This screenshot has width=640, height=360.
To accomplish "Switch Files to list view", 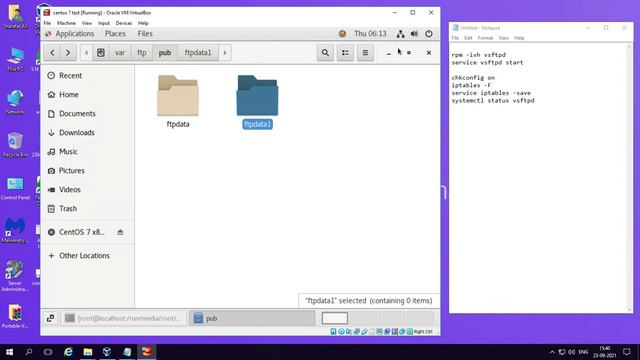I will (345, 53).
